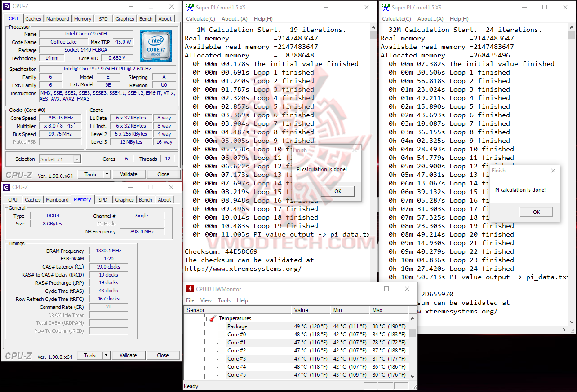Open the Help(H) menu in the 32M Super PI window

point(459,19)
